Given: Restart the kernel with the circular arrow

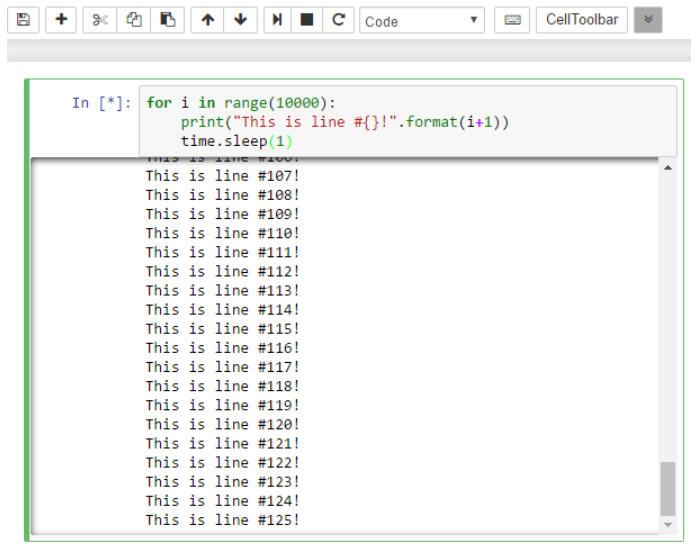Looking at the screenshot, I should [339, 20].
